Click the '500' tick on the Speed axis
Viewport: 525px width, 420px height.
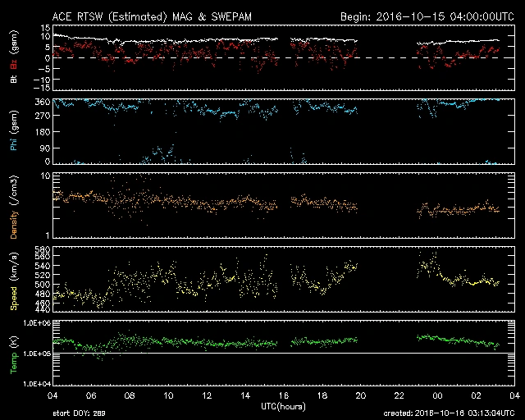tap(43, 285)
